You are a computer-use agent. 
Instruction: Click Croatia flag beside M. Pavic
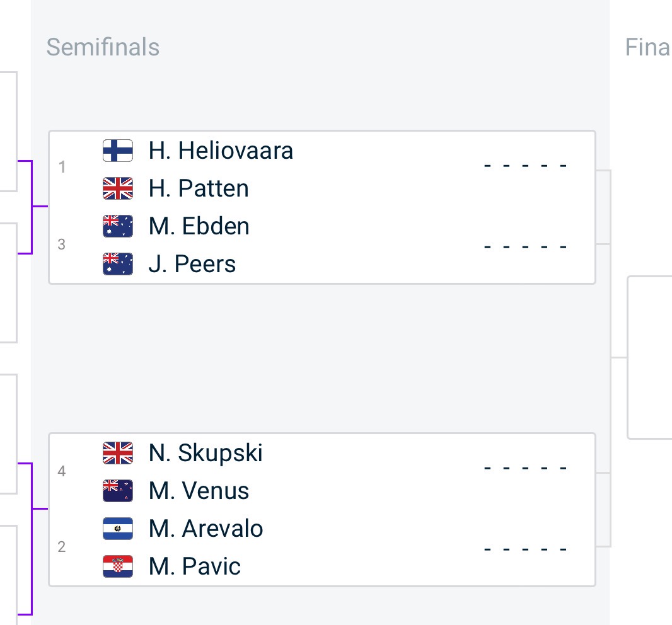pyautogui.click(x=118, y=566)
